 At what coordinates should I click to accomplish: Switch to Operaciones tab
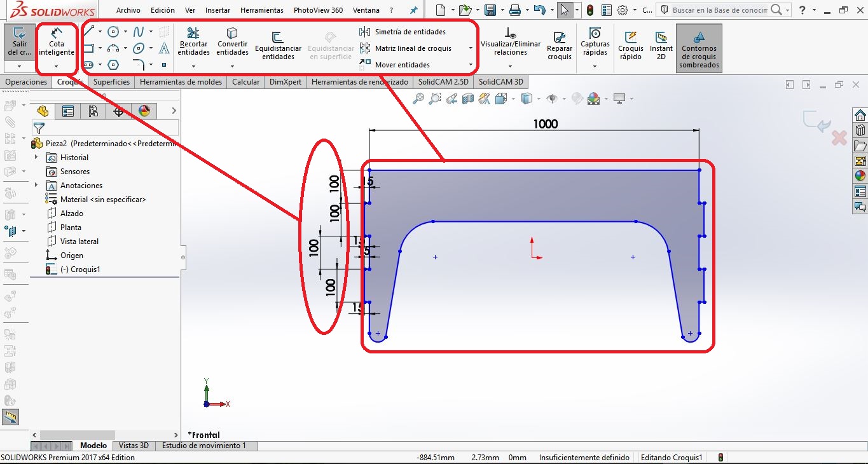[x=26, y=82]
